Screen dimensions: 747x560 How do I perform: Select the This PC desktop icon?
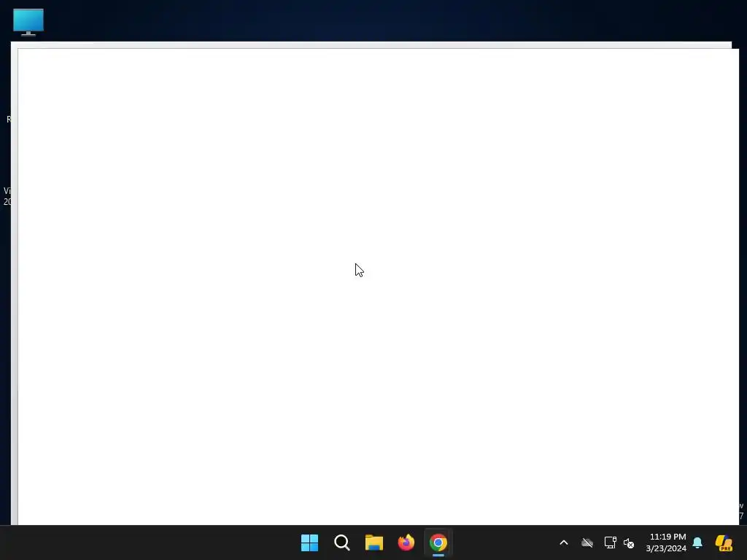click(x=28, y=22)
